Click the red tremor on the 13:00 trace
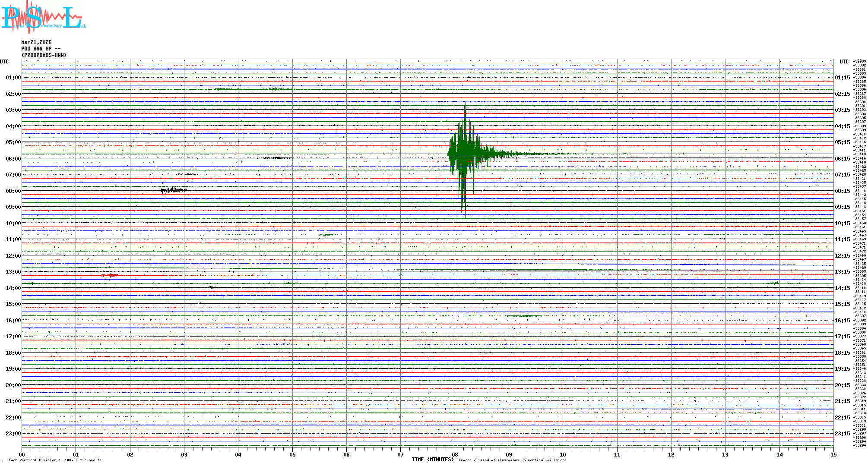868x466 pixels. tap(110, 275)
